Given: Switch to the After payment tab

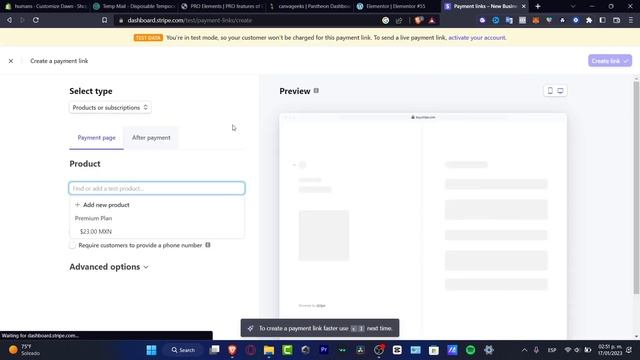Looking at the screenshot, I should [x=151, y=138].
